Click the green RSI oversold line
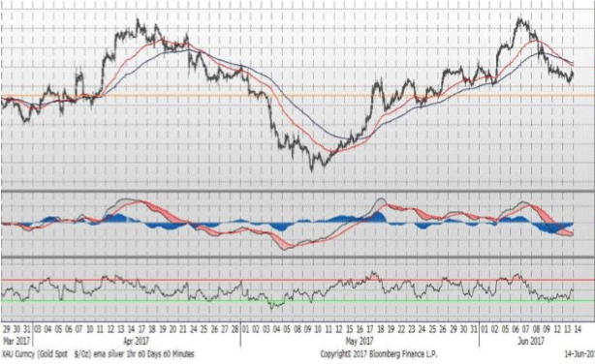595x364 pixels. 297,301
